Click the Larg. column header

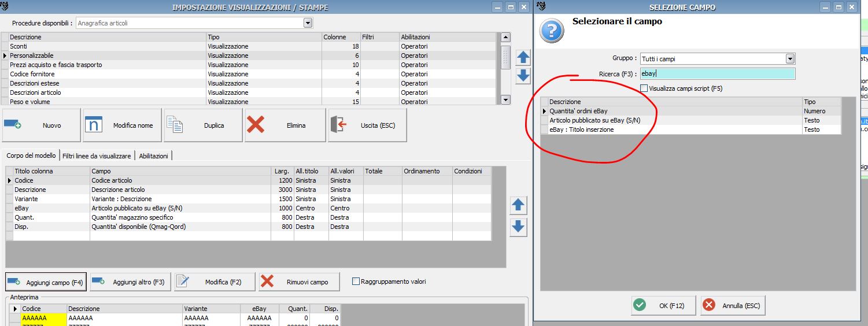pos(282,171)
